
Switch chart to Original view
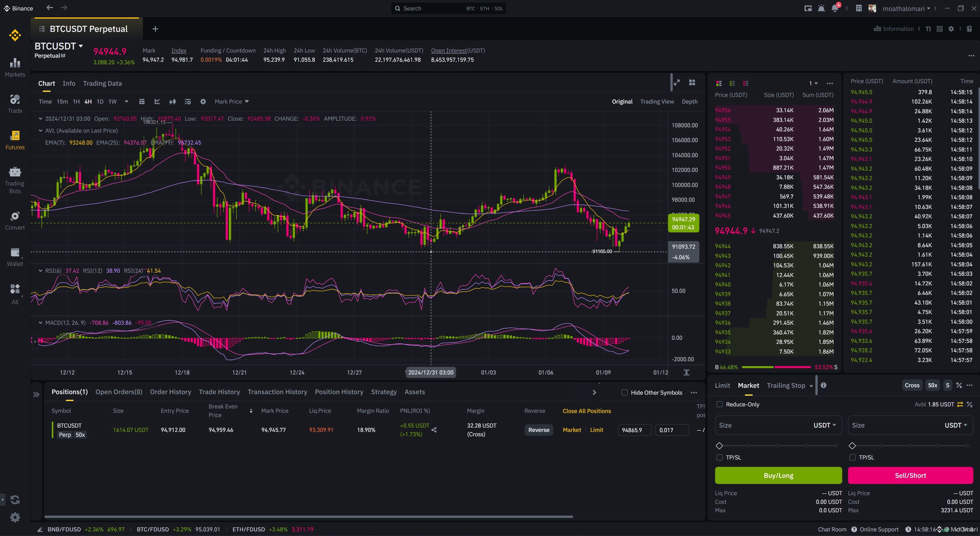tap(622, 102)
